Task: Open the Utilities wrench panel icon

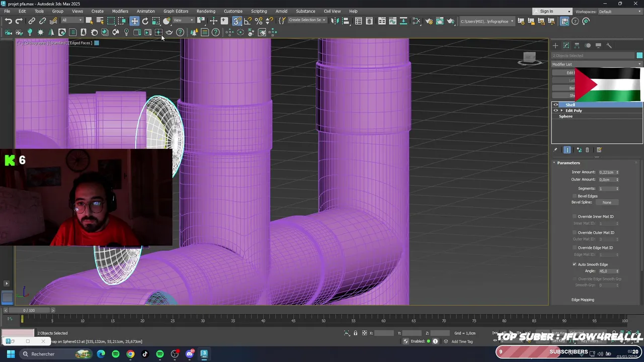Action: click(x=609, y=46)
